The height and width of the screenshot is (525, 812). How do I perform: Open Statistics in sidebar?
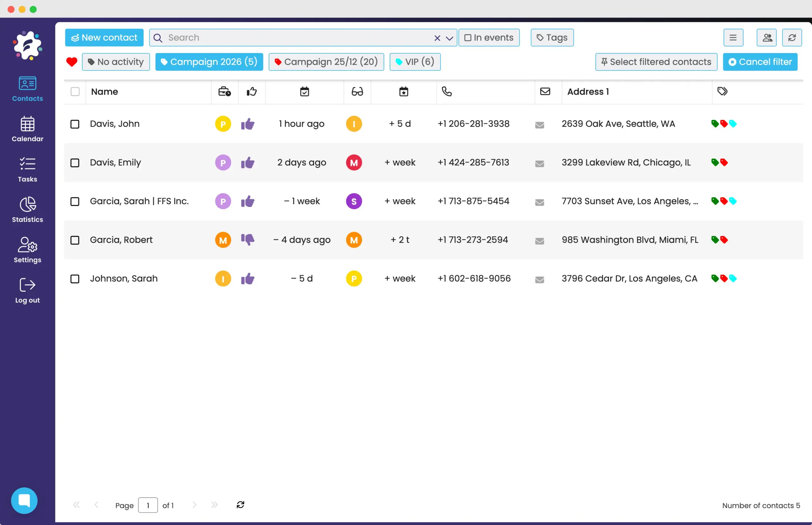[x=27, y=209]
